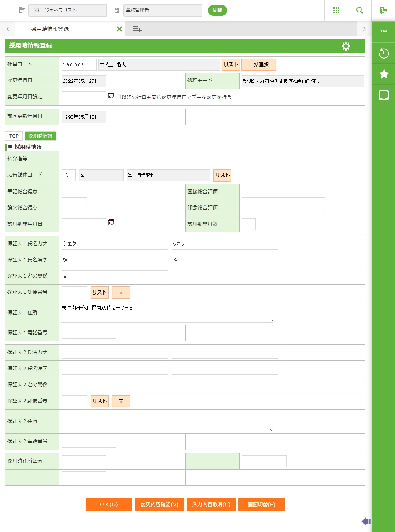Focus the 筆記総合得点 field
Viewport: 395px width, 532px height.
pos(74,192)
